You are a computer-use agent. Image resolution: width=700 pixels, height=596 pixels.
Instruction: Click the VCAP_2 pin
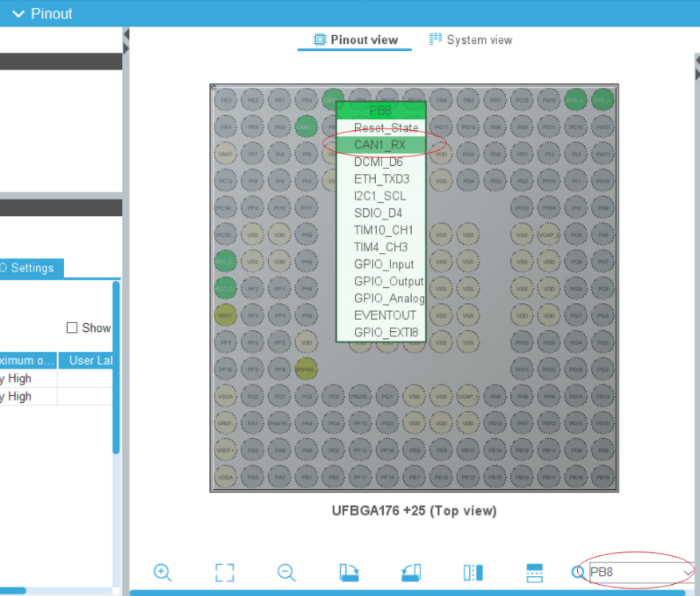548,235
